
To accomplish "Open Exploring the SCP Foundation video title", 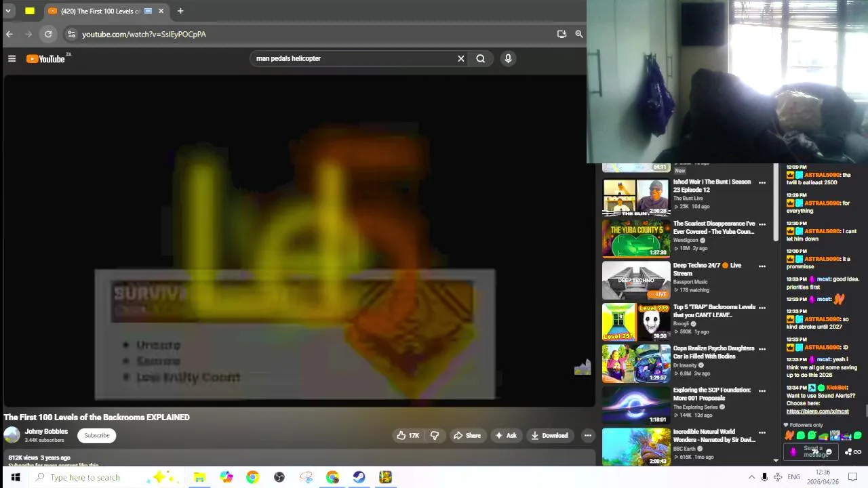I will pos(712,394).
